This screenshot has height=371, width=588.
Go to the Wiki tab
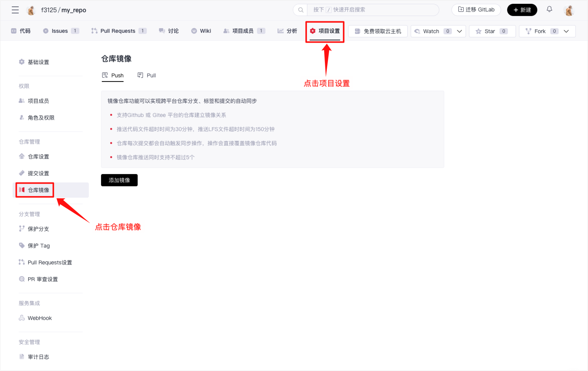tap(201, 31)
